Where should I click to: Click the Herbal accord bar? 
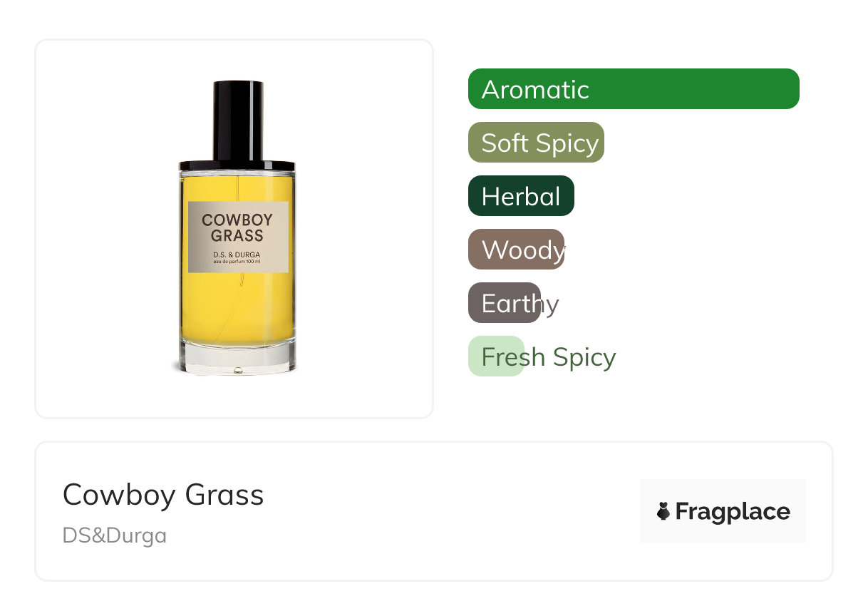pyautogui.click(x=521, y=196)
